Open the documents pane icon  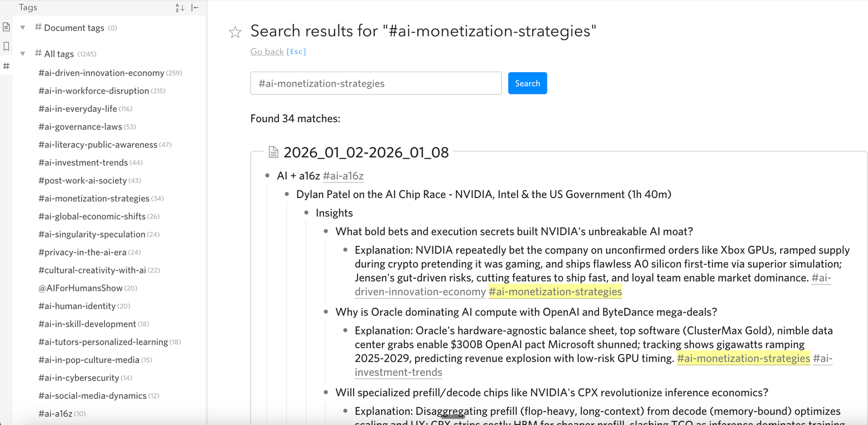[x=7, y=27]
